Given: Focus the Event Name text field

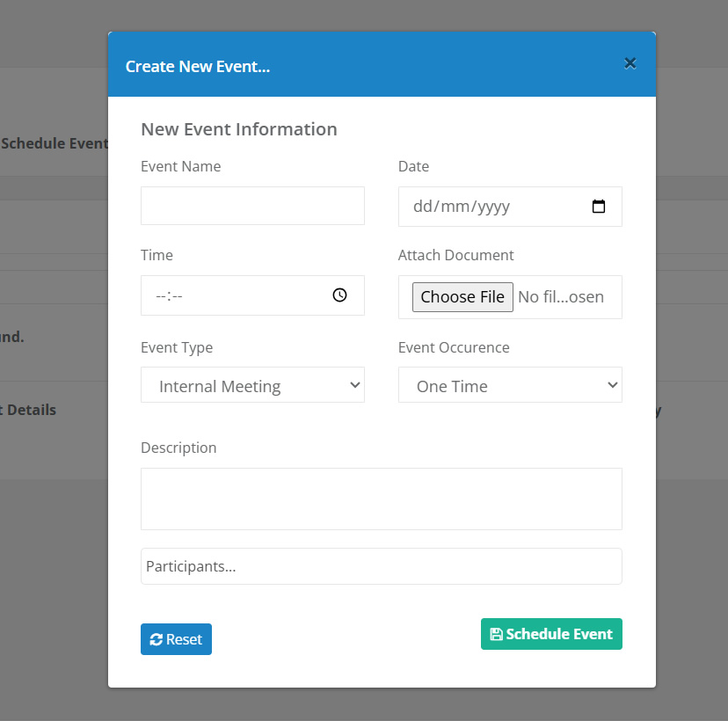Looking at the screenshot, I should point(252,206).
